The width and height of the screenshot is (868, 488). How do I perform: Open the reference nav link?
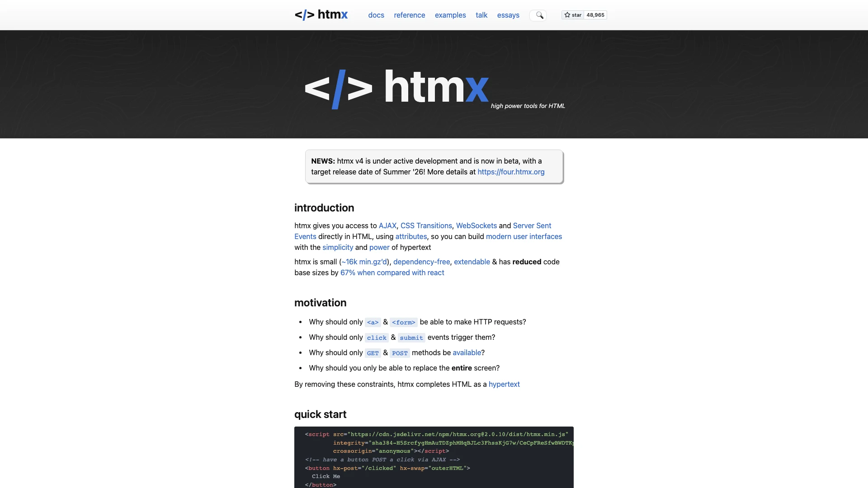tap(410, 15)
